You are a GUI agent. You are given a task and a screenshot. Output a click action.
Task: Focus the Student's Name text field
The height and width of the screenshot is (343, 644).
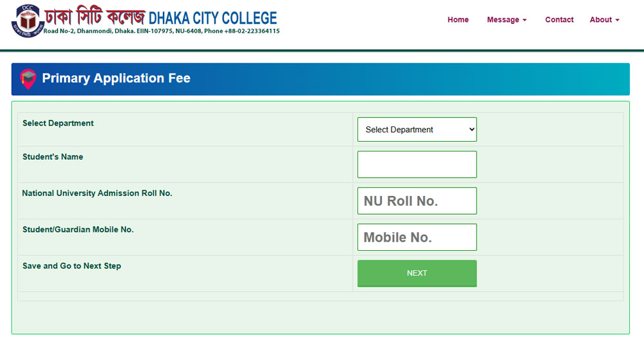coord(417,164)
